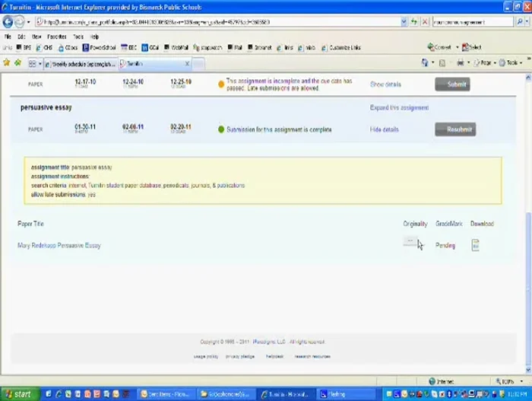Open the address bar dropdown arrow

pyautogui.click(x=404, y=22)
